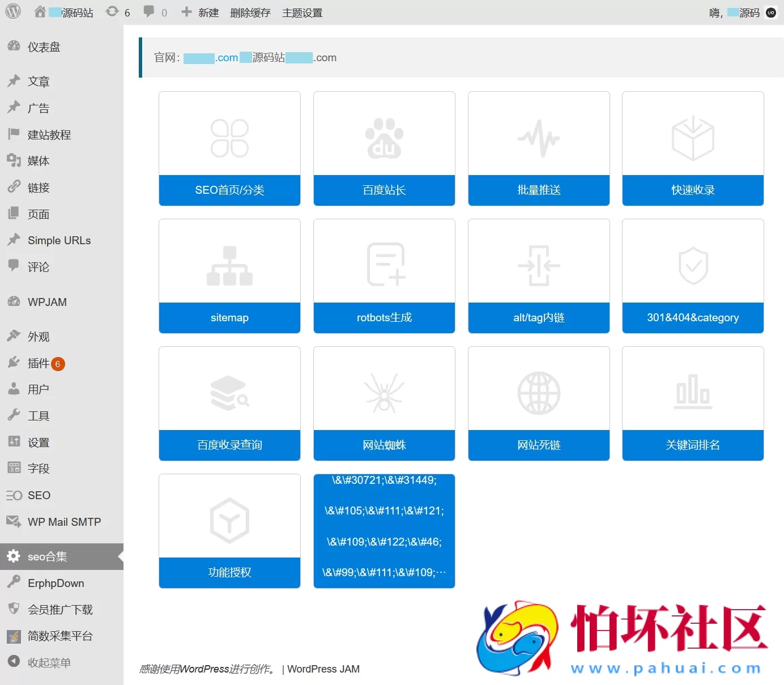
Task: Open the sitemap generator
Action: pyautogui.click(x=229, y=318)
